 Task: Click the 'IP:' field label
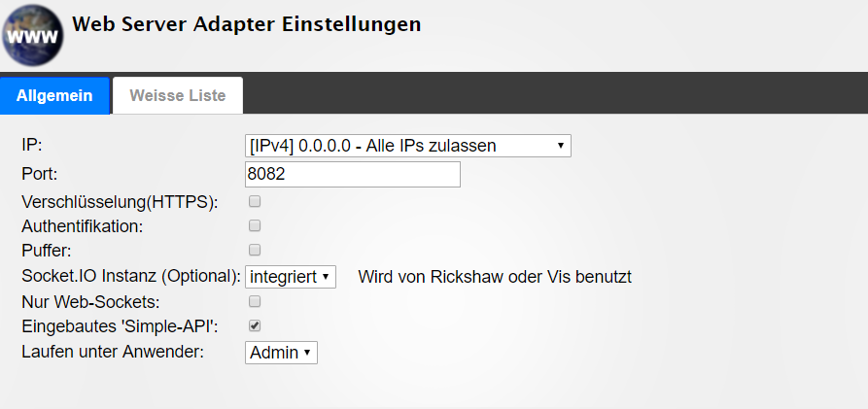pyautogui.click(x=32, y=145)
